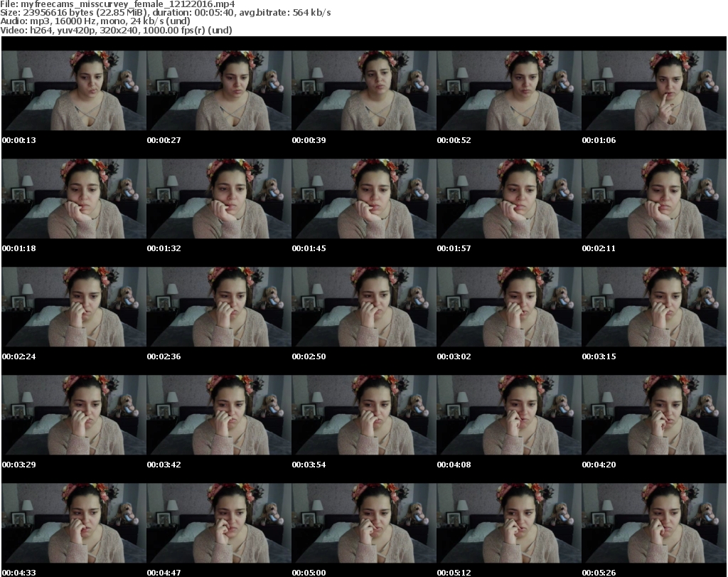This screenshot has width=728, height=577.
Task: Open the thumbnail labeled 00:05:26
Action: (654, 524)
